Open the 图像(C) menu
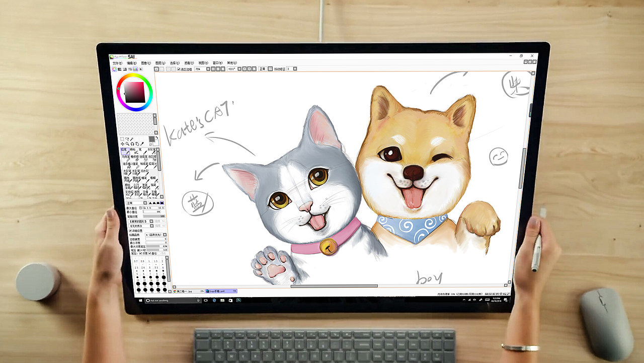Viewport: 644px width, 363px height. (x=146, y=63)
